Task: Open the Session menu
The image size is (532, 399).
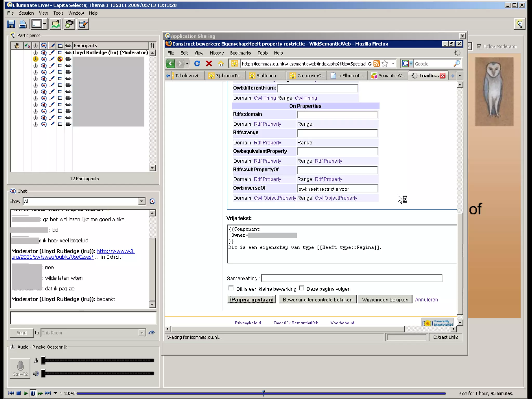Action: tap(26, 13)
